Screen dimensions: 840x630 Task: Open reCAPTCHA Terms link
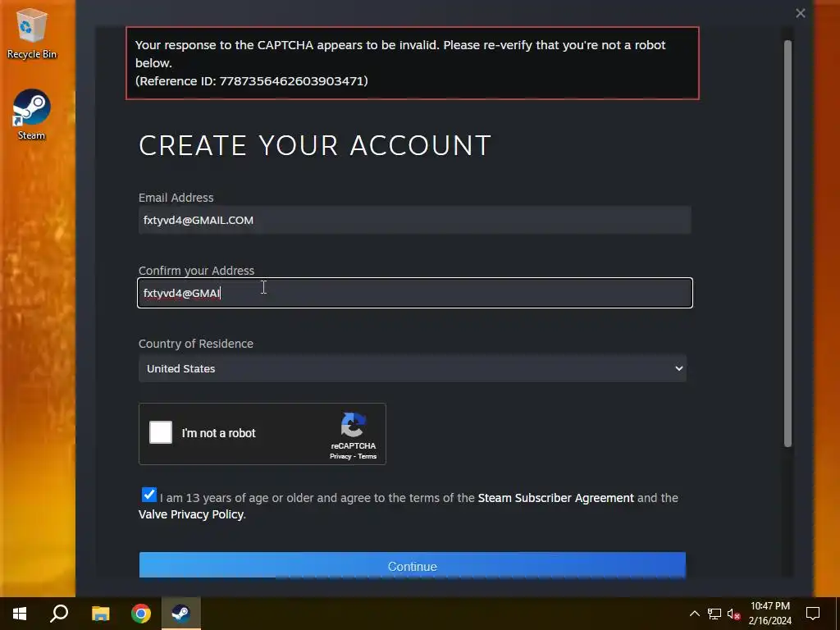[x=367, y=456]
